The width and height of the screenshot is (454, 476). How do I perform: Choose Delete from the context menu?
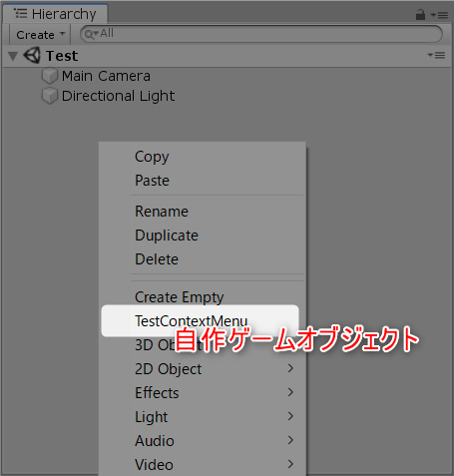202,259
